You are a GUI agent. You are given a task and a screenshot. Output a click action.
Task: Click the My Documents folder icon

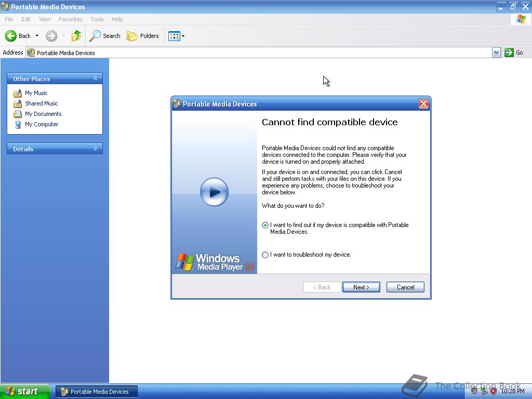tap(18, 114)
